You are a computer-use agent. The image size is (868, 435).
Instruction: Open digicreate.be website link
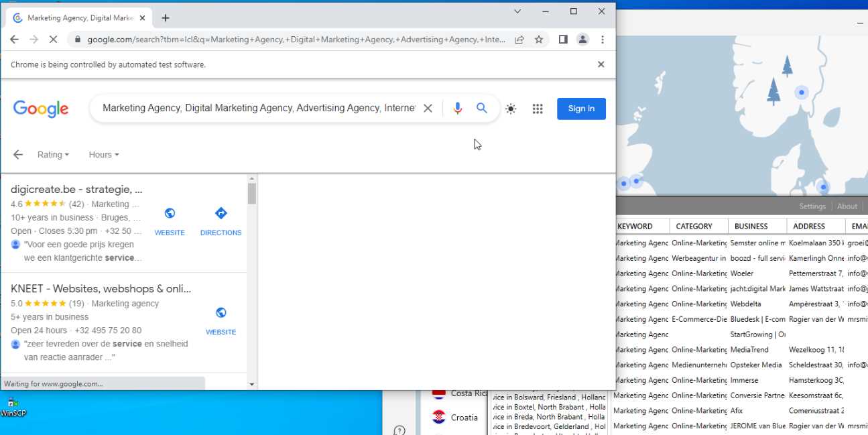[x=170, y=221]
